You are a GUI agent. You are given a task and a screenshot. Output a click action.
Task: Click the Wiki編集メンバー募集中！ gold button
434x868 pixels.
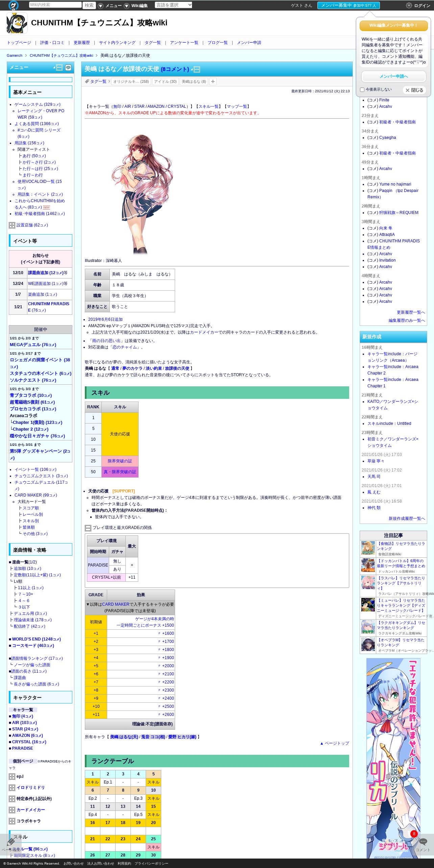click(x=394, y=26)
